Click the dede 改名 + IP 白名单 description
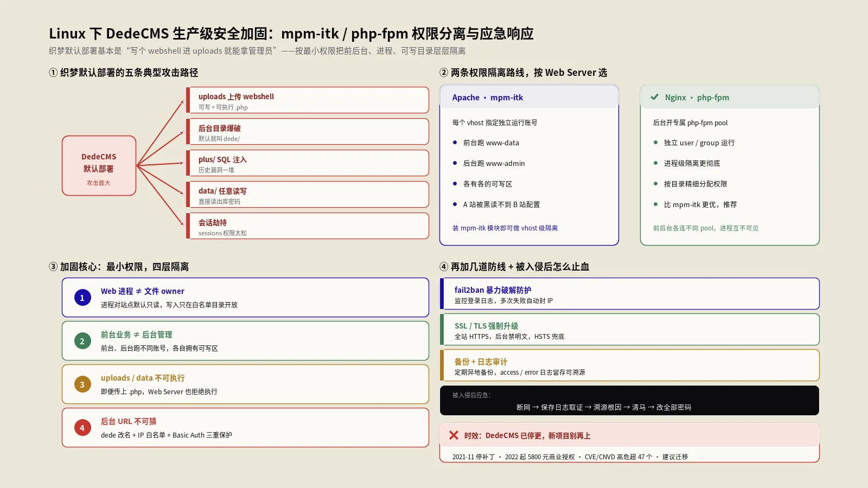 (167, 435)
